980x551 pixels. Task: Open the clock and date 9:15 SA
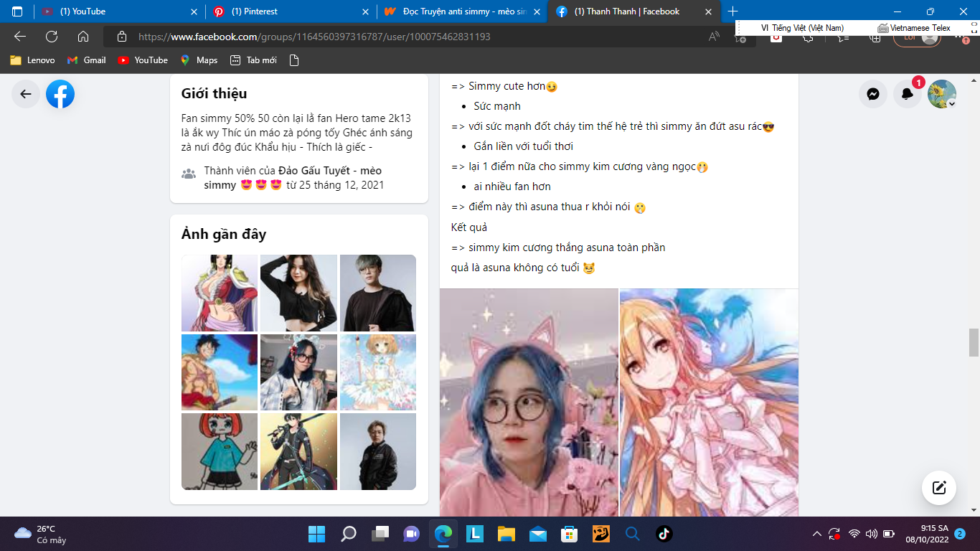pyautogui.click(x=926, y=534)
